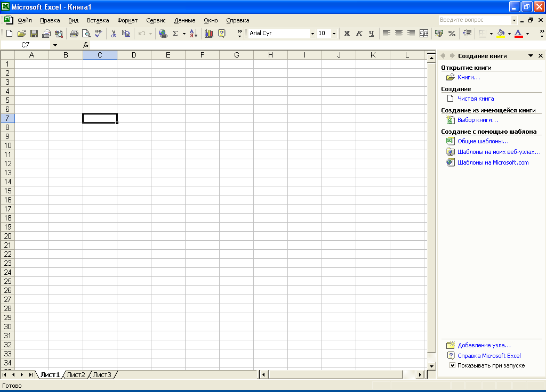This screenshot has width=546, height=392.
Task: Open the Правка menu
Action: [x=50, y=20]
